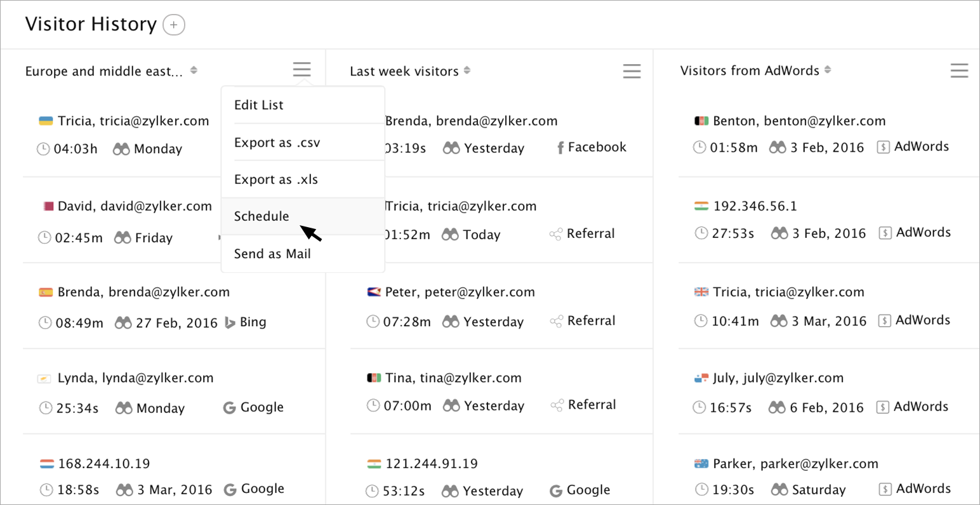Screen dimensions: 980x505
Task: Close the Europe and middle east hamburger menu
Action: tap(302, 70)
